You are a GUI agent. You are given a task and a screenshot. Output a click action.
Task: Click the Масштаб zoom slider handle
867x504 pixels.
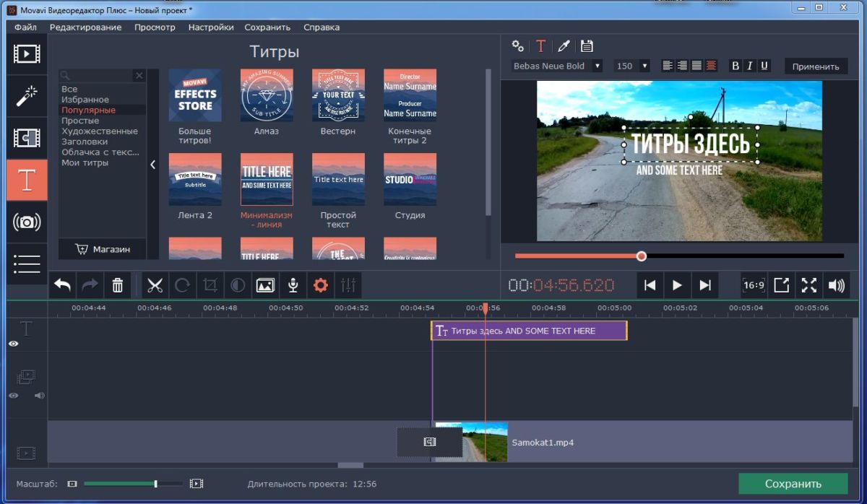[155, 484]
